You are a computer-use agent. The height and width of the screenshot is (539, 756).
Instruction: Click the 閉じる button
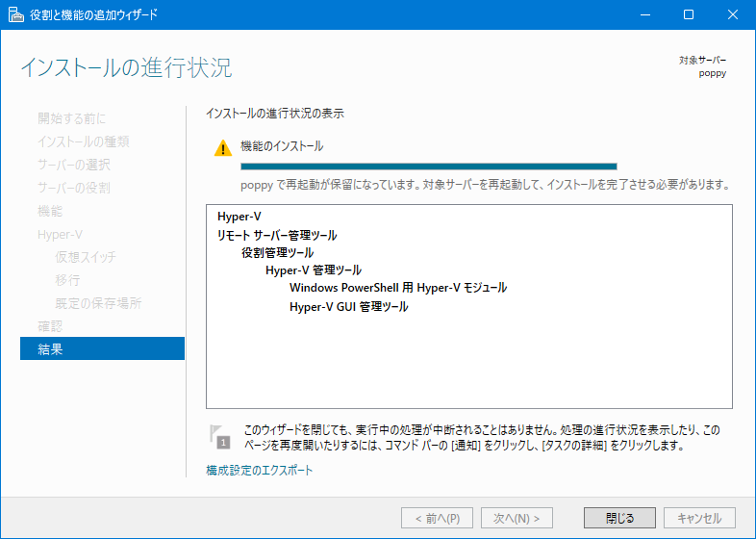tap(619, 518)
